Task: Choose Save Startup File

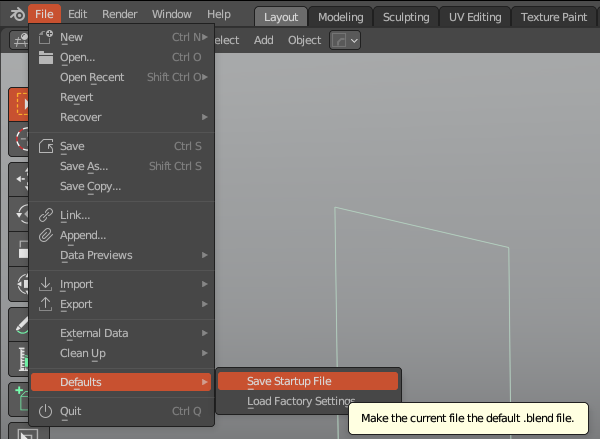Action: [x=308, y=381]
